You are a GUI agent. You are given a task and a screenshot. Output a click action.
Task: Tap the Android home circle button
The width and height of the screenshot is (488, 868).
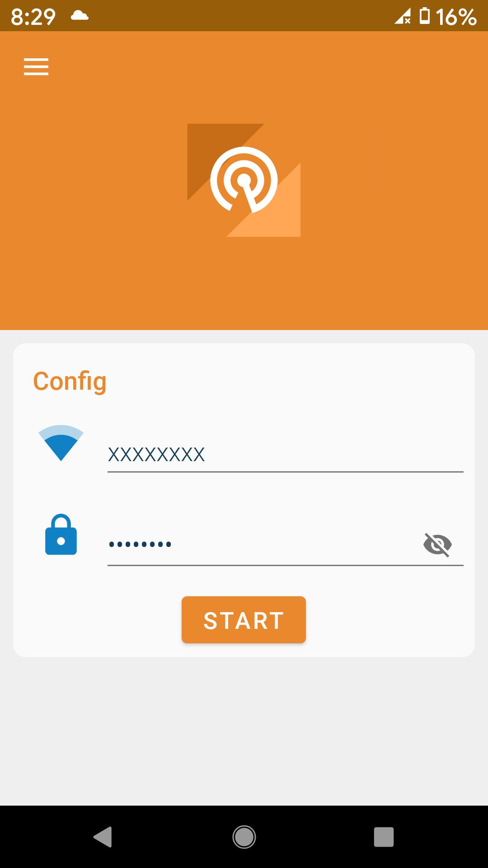[x=244, y=837]
